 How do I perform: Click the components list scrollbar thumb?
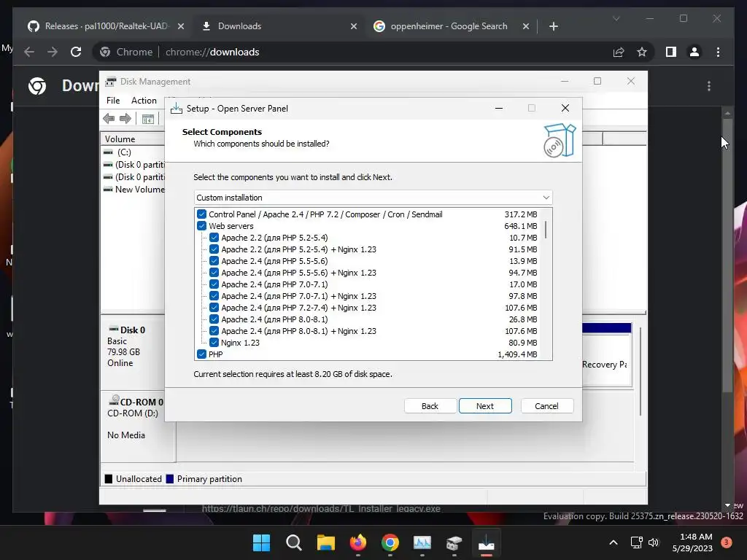(546, 230)
